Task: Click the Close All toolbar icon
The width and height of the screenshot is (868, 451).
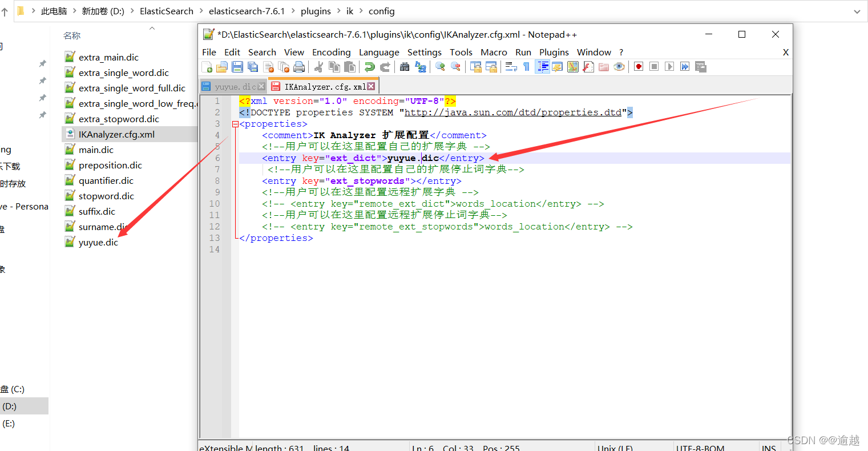Action: pos(284,67)
